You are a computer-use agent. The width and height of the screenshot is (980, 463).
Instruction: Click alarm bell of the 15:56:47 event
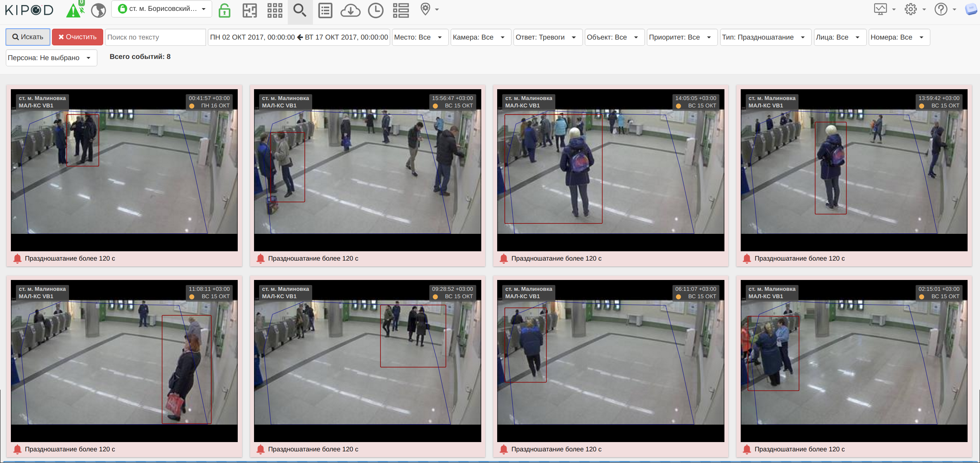click(261, 259)
